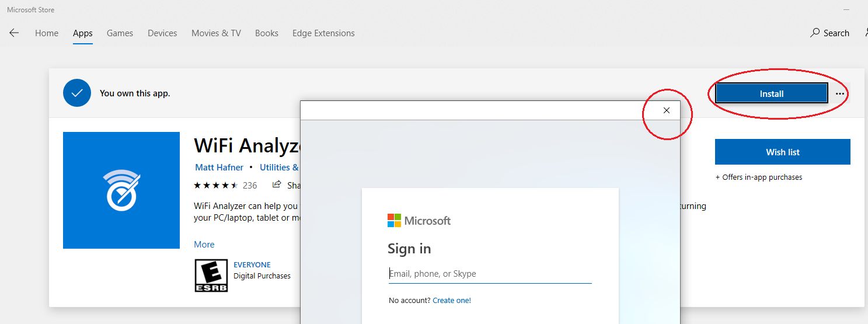Select the Apps tab
The width and height of the screenshot is (868, 324).
[83, 33]
